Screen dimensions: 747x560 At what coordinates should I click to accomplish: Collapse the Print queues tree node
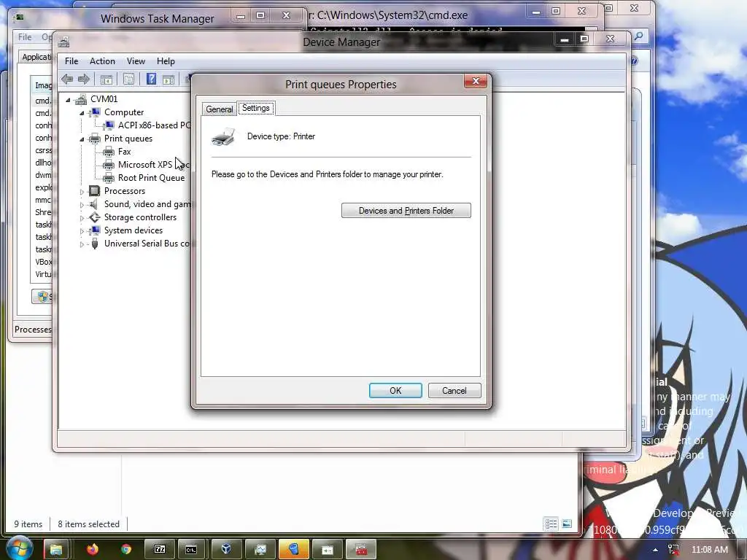[82, 139]
